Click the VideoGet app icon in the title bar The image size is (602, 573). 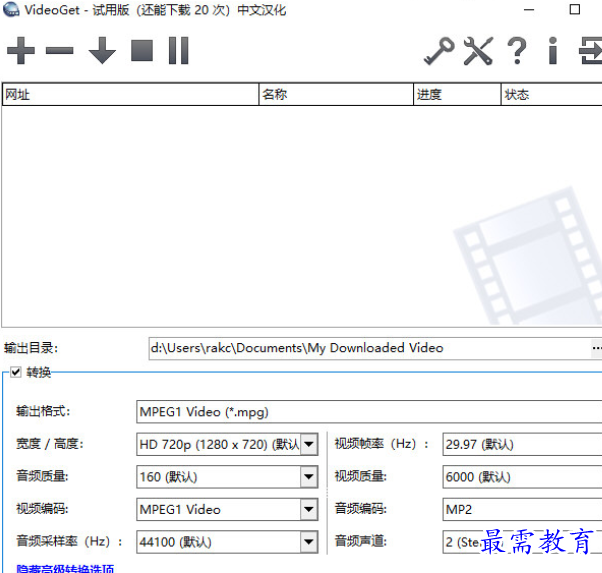click(x=11, y=10)
